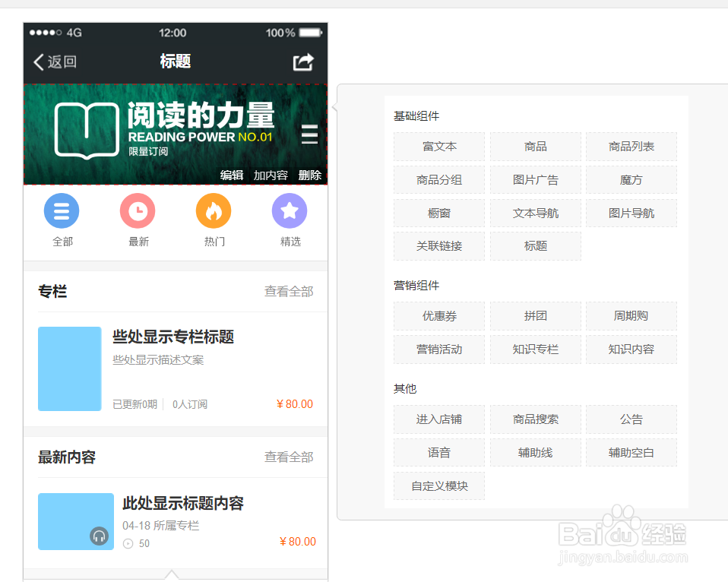Open the hamburger menu on the banner image
728x582 pixels.
pyautogui.click(x=309, y=134)
